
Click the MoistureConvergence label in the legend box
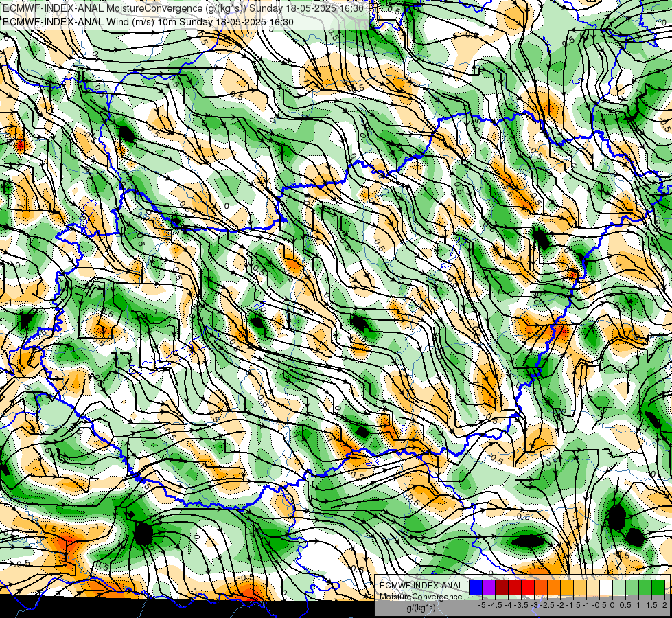tap(421, 597)
